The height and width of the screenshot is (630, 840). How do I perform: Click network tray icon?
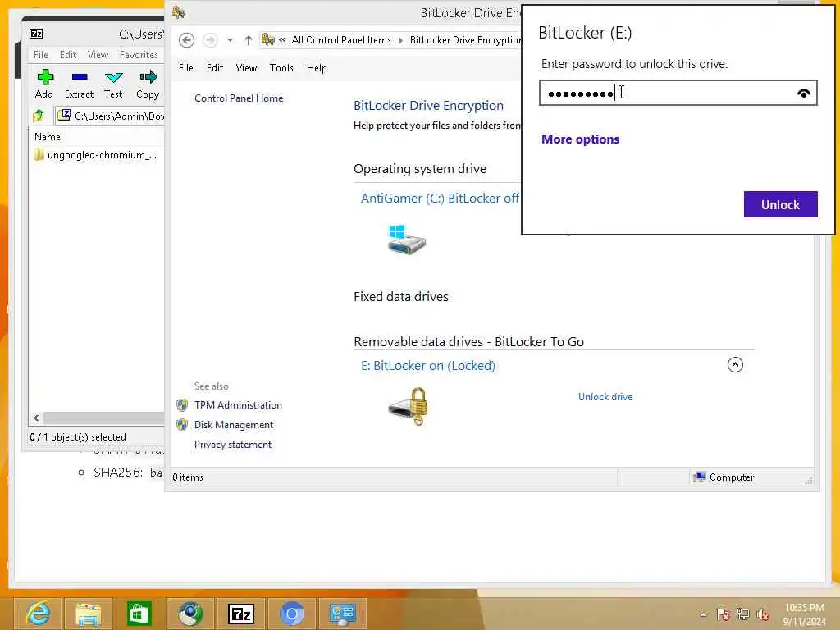[x=743, y=614]
